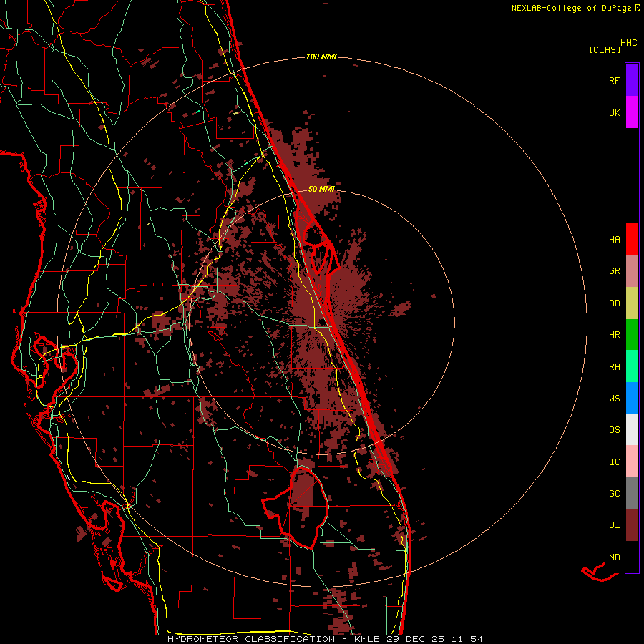Click the [CLAS] units label
The image size is (644, 644).
(x=605, y=49)
